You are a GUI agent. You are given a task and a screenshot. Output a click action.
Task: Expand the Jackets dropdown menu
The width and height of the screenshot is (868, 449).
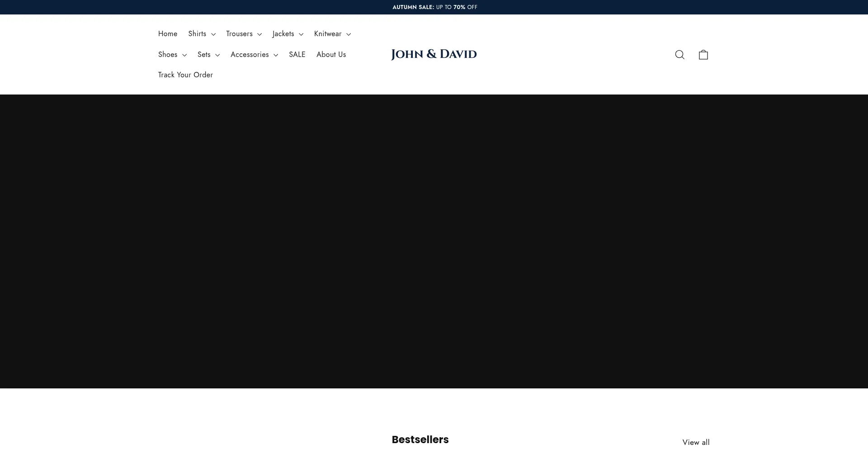coord(288,34)
